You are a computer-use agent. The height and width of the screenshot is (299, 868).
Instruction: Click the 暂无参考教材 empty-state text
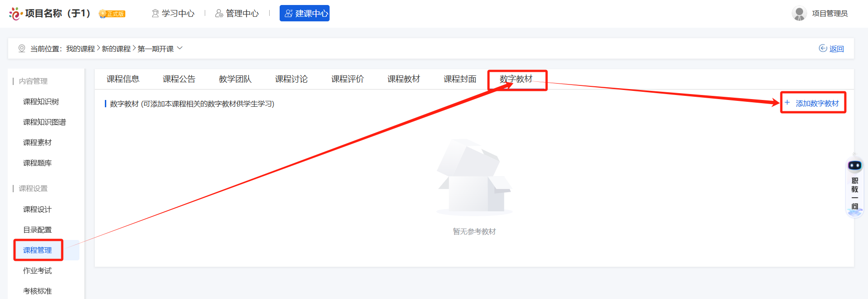tap(474, 232)
